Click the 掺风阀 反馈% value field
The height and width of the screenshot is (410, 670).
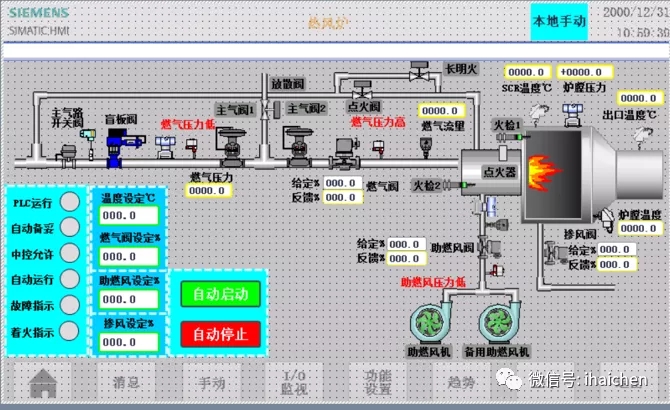coord(617,264)
